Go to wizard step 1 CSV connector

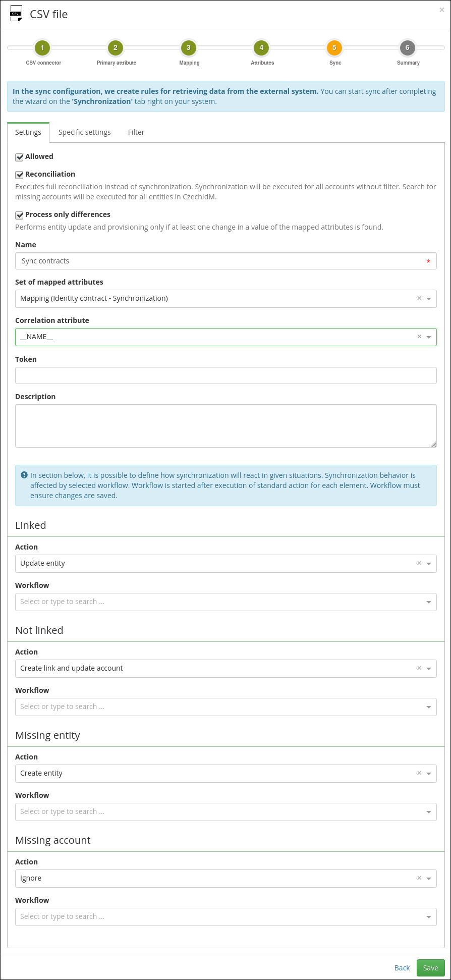(42, 48)
